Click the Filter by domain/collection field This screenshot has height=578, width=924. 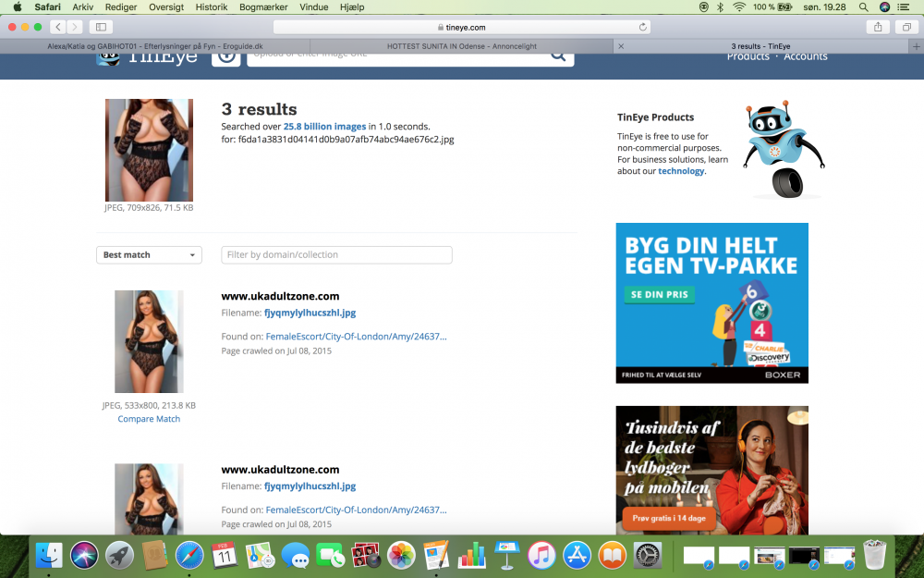point(336,255)
